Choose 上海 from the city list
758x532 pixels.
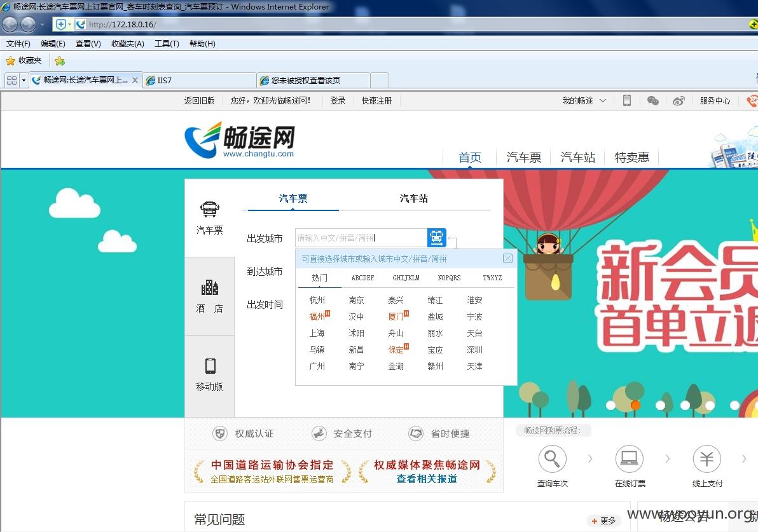(x=317, y=333)
